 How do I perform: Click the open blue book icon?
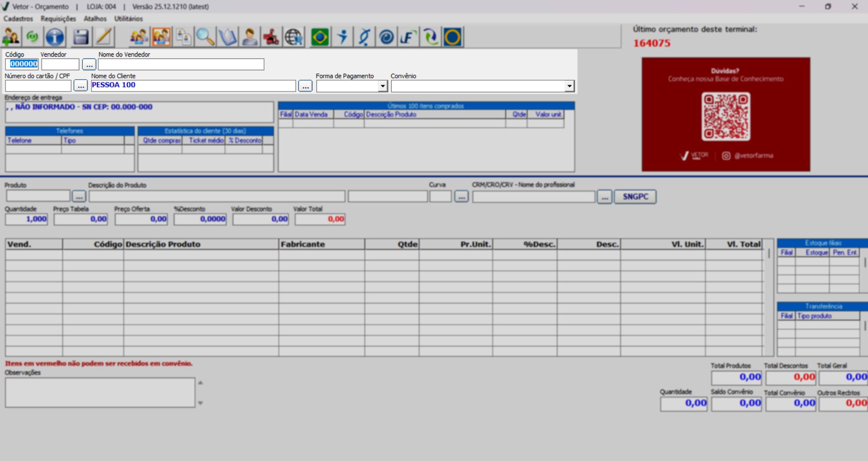(227, 37)
